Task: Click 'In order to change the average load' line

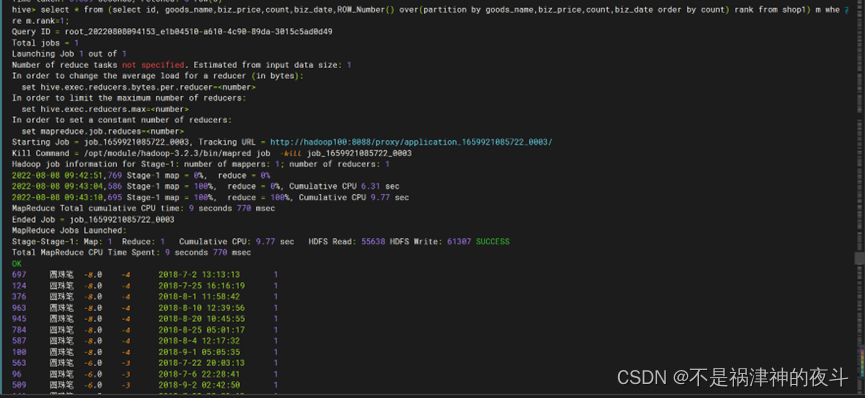Action: (158, 76)
